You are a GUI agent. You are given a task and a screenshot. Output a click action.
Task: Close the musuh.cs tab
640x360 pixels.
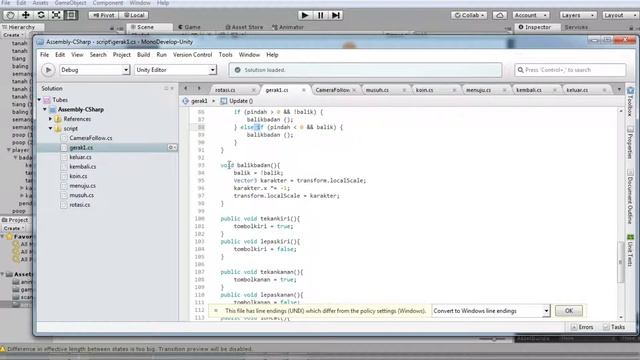[x=404, y=90]
